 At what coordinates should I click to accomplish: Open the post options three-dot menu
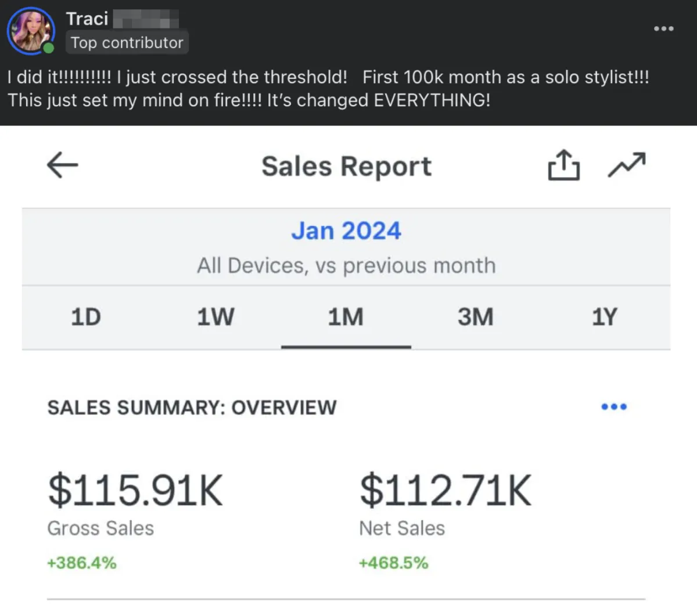(x=663, y=28)
